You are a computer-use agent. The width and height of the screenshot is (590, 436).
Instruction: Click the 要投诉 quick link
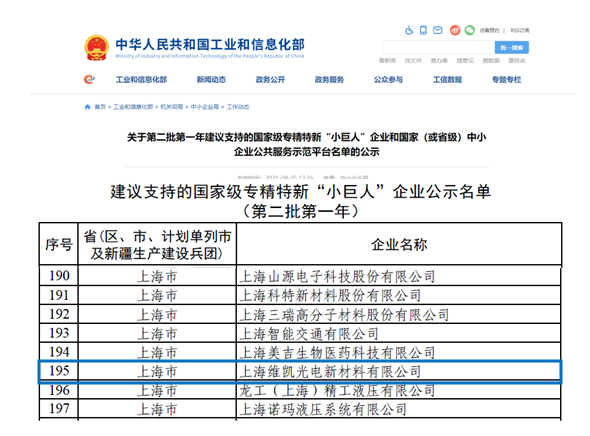tap(517, 61)
